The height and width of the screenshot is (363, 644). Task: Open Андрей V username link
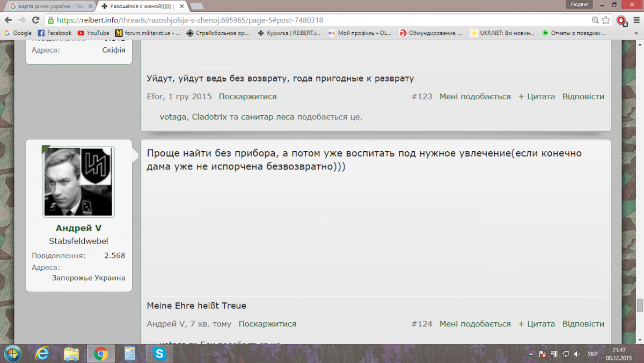pos(78,228)
